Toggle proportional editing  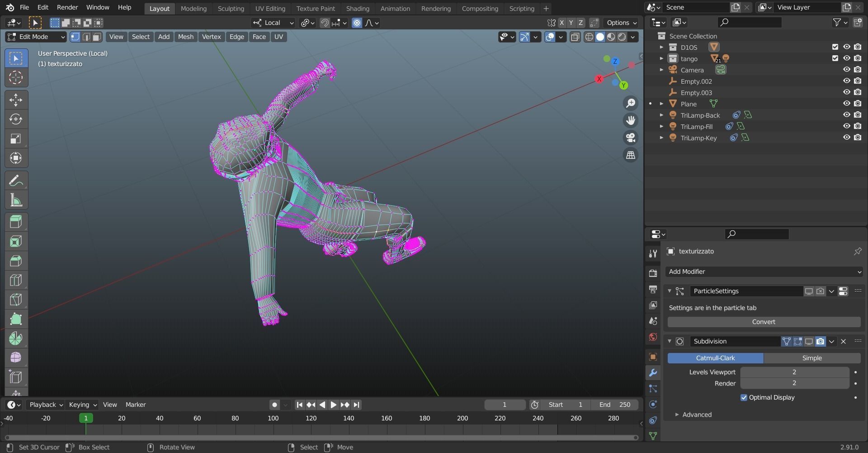click(x=357, y=23)
